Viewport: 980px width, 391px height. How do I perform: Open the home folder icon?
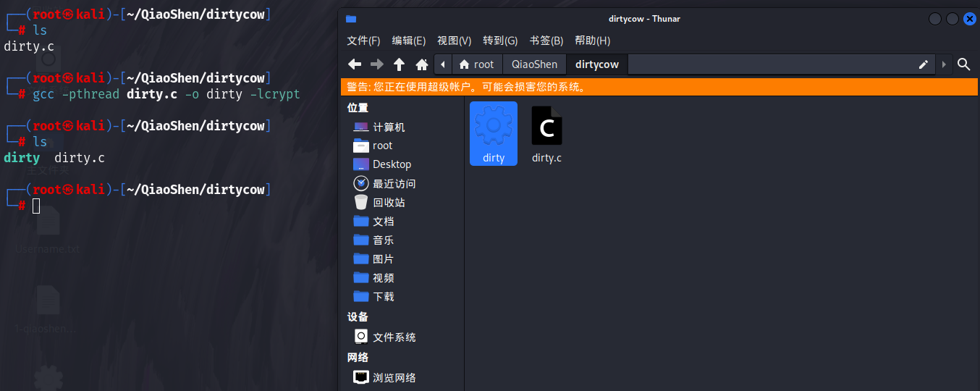click(422, 64)
